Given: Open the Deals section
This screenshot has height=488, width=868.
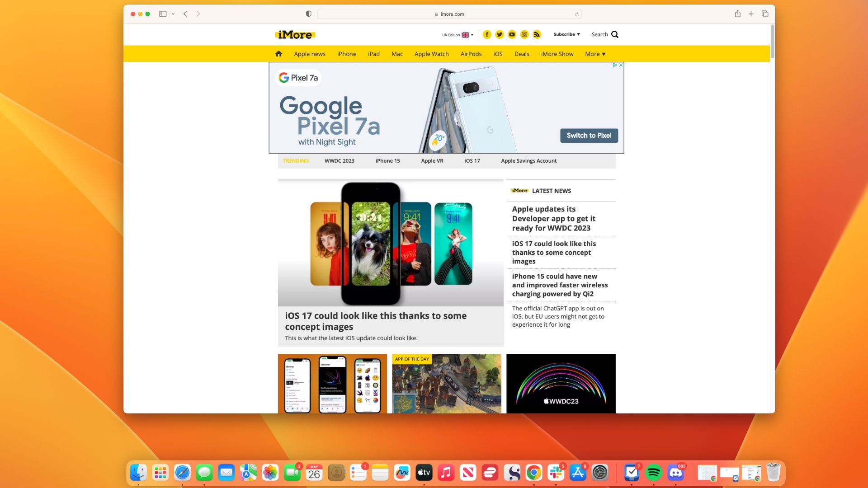Looking at the screenshot, I should coord(522,54).
